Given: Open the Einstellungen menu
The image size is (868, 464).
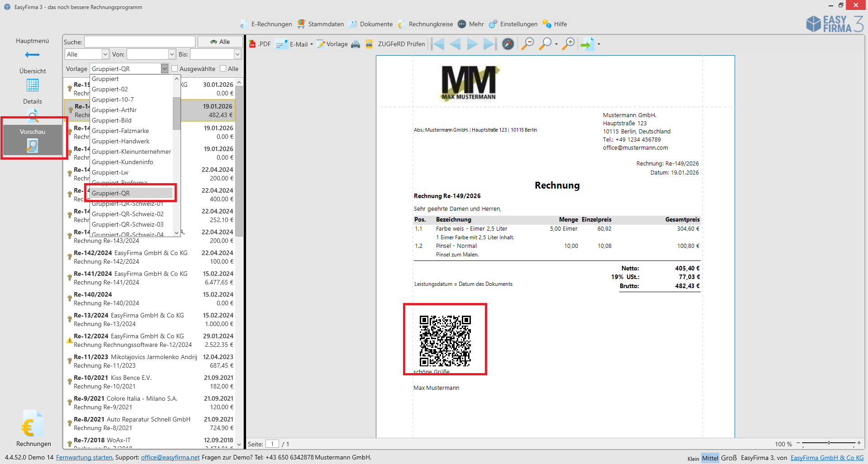Looking at the screenshot, I should 513,24.
